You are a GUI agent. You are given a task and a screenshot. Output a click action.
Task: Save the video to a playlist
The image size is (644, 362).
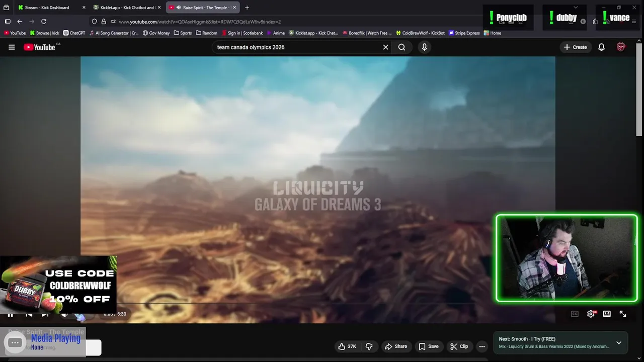pos(429,346)
